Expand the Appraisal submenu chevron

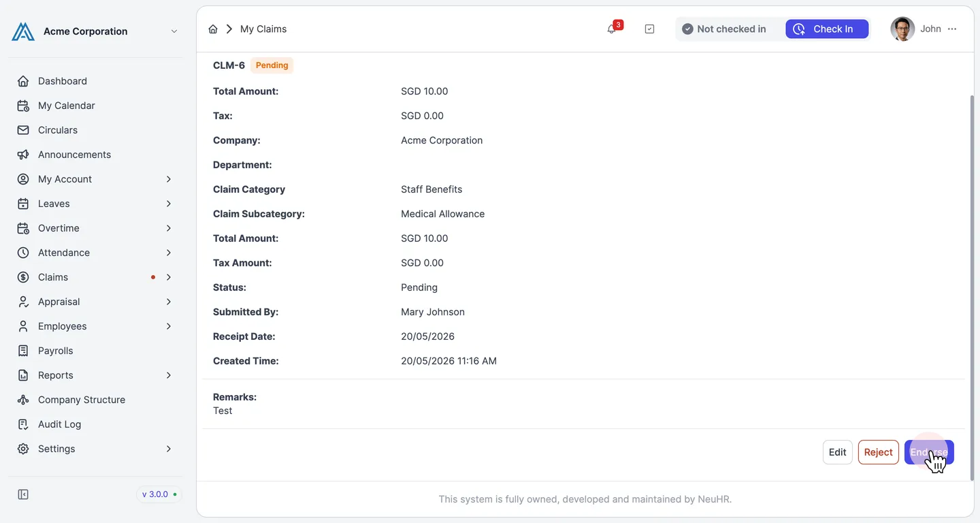pyautogui.click(x=169, y=302)
